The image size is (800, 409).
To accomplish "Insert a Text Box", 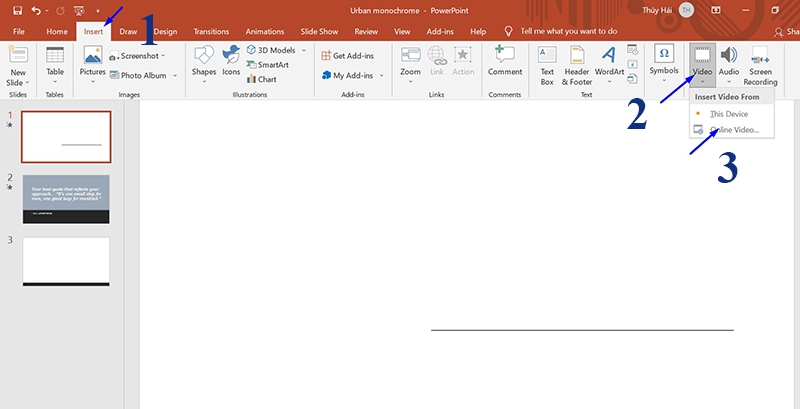I will click(547, 66).
